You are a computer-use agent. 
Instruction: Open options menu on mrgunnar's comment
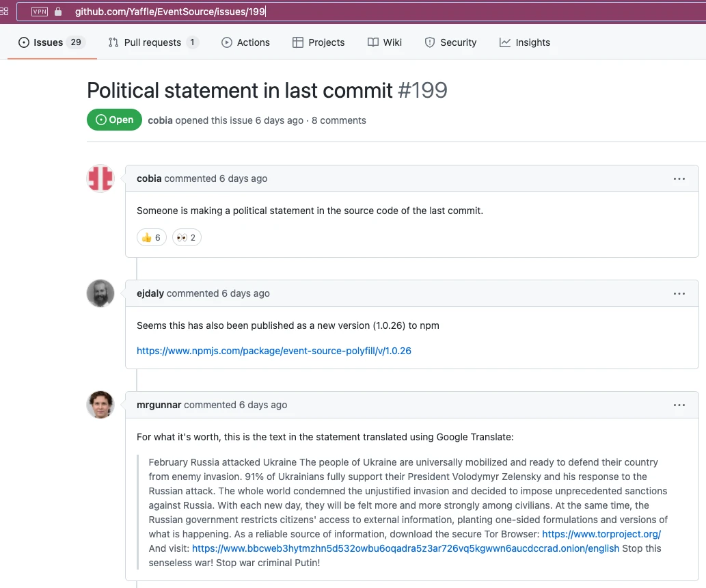click(679, 405)
